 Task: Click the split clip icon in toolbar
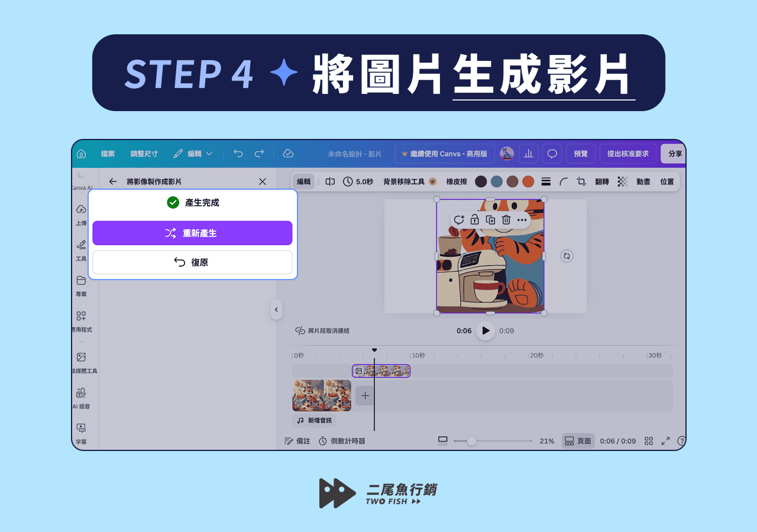coord(330,181)
